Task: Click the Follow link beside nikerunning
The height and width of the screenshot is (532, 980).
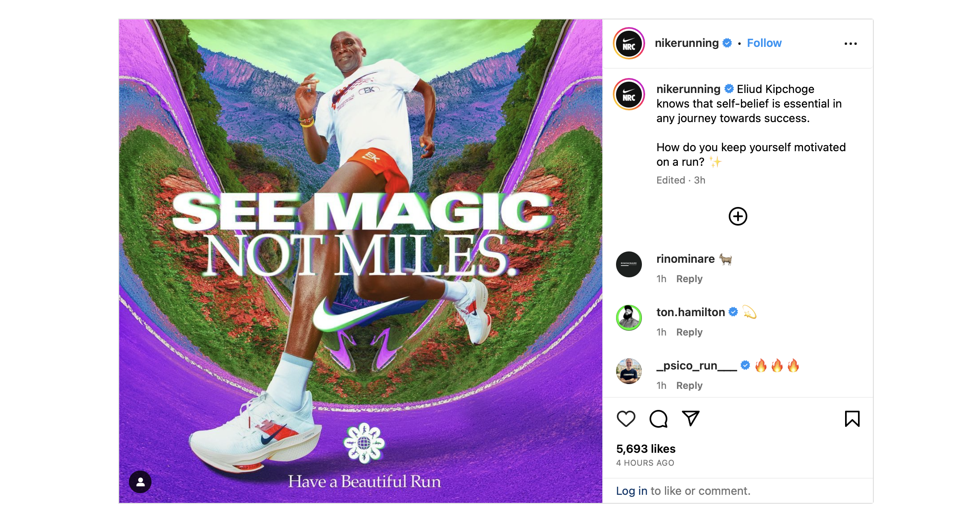Action: 764,43
